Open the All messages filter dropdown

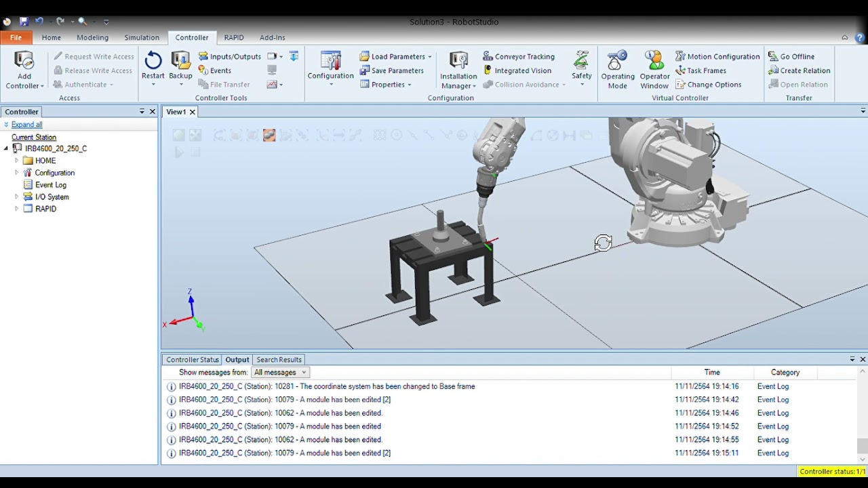280,373
